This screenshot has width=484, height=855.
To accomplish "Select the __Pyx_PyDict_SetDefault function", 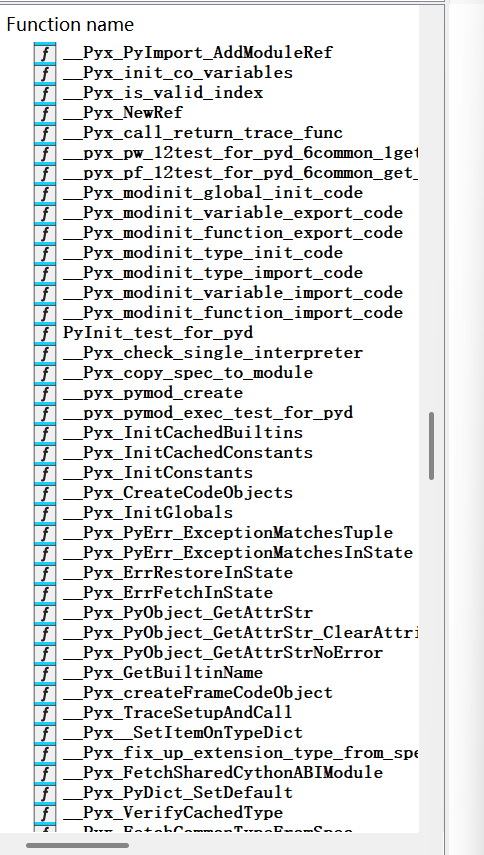I will [178, 792].
